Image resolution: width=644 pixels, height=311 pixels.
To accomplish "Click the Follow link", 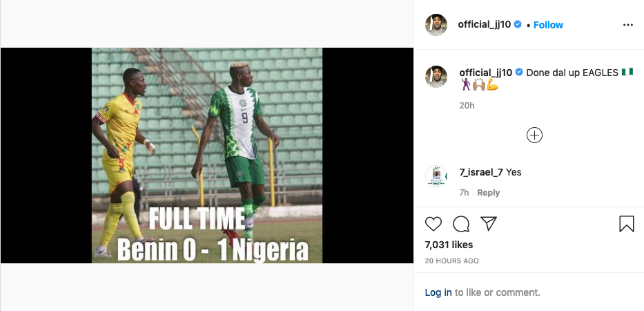I will point(548,25).
